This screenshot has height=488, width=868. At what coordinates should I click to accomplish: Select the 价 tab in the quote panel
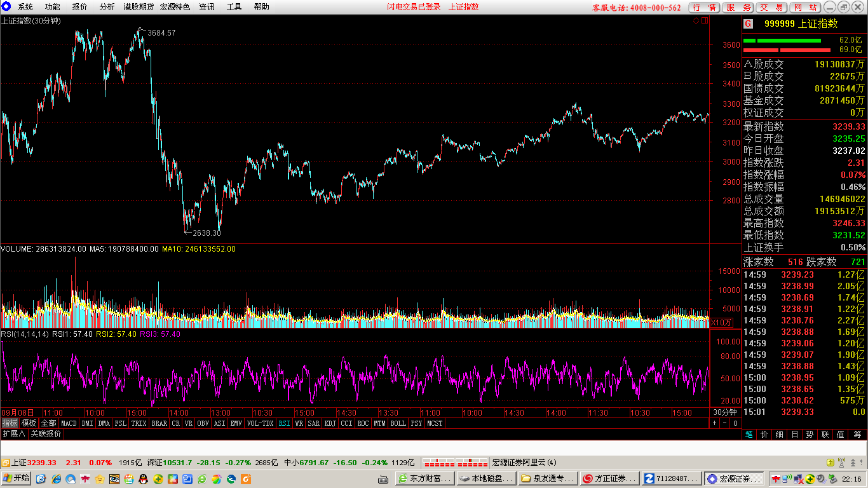click(x=764, y=435)
